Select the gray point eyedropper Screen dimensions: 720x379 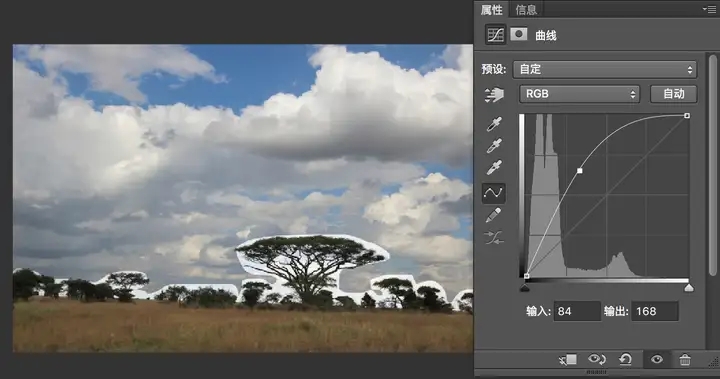494,146
